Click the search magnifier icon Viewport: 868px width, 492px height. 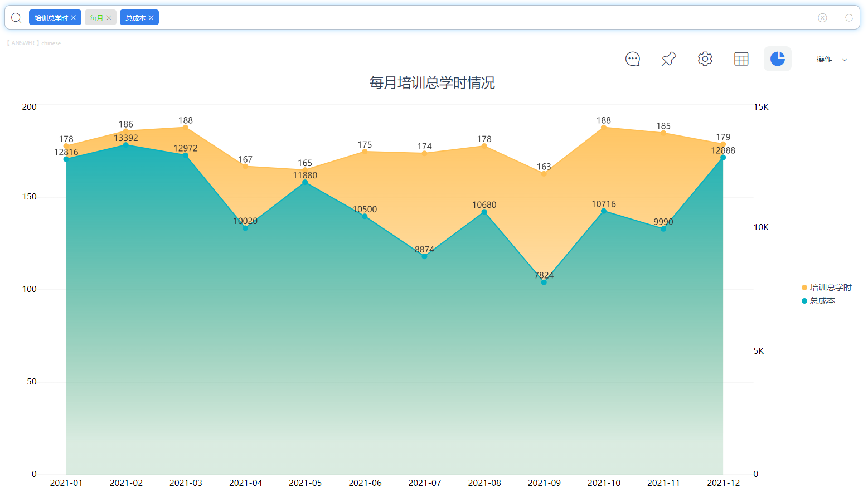point(16,17)
